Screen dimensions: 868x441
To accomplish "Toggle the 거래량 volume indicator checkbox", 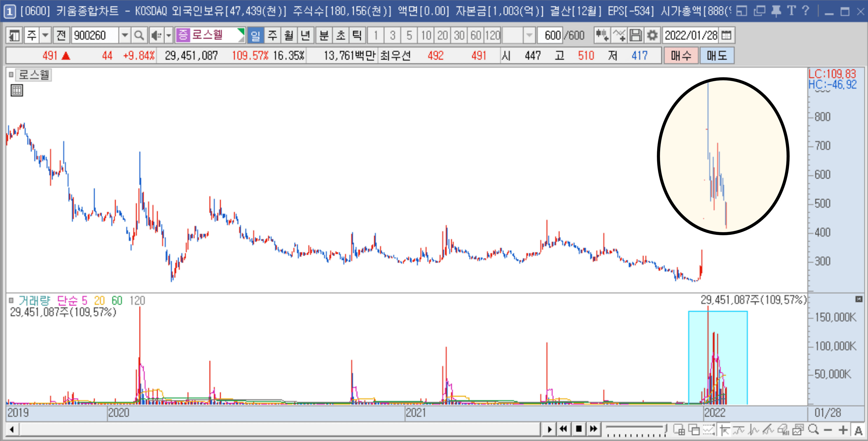I will coord(11,300).
